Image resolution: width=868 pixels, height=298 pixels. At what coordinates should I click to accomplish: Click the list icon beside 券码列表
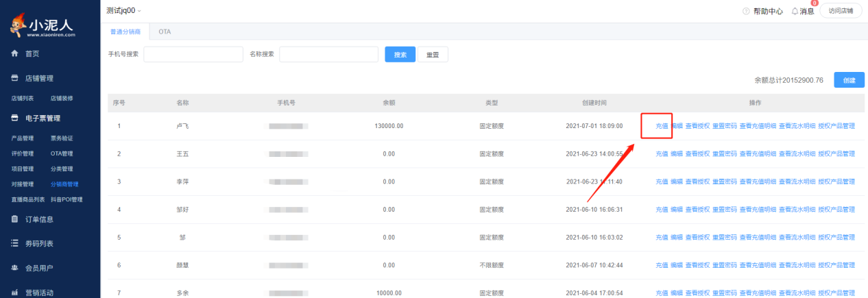(14, 243)
